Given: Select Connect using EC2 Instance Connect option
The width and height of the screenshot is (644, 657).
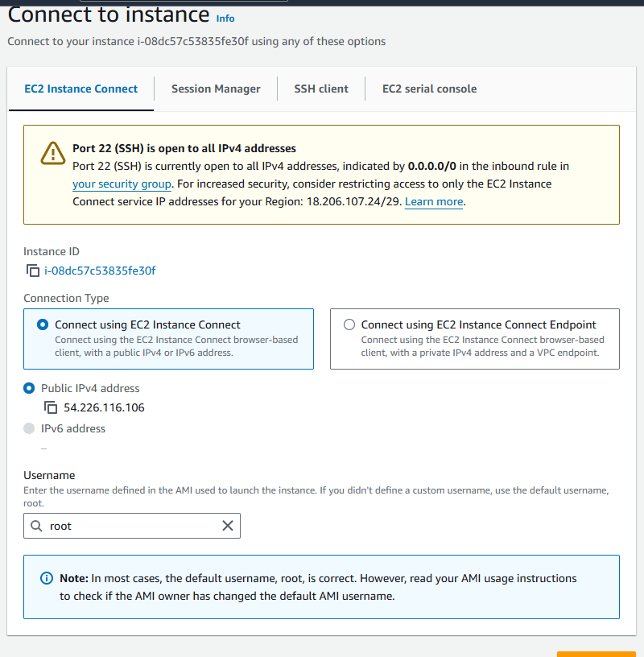Looking at the screenshot, I should click(x=43, y=325).
